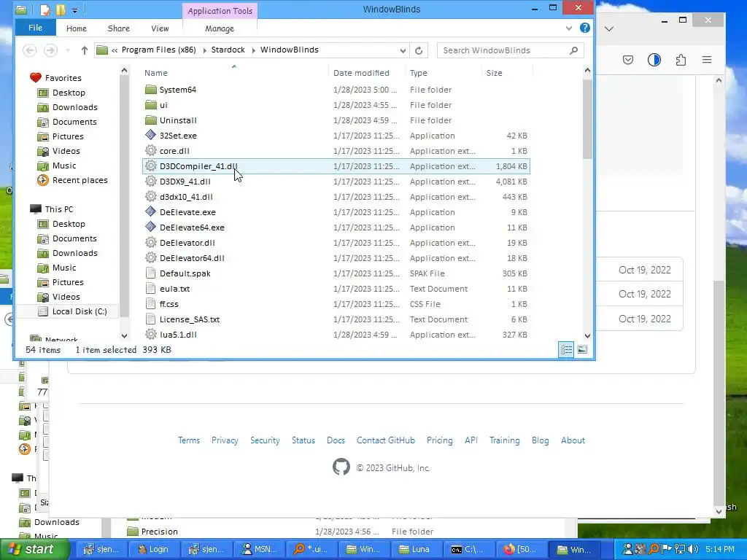
Task: Open recent locations dropdown arrow
Action: coord(68,50)
